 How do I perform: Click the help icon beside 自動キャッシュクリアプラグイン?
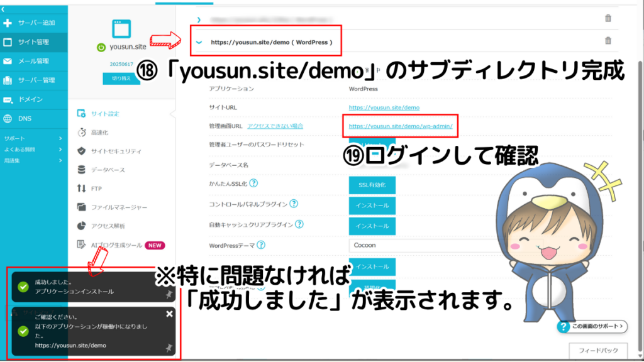coord(299,224)
